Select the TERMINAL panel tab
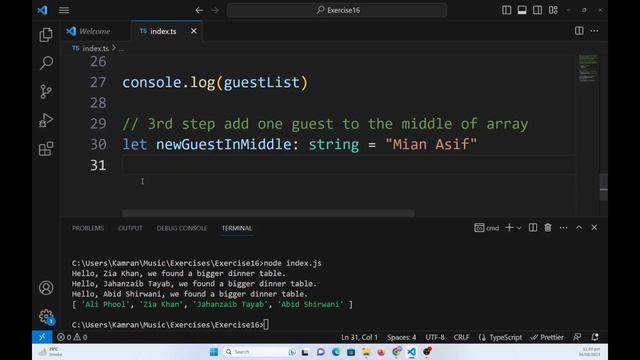Screen dimensions: 640x360 (x=237, y=228)
